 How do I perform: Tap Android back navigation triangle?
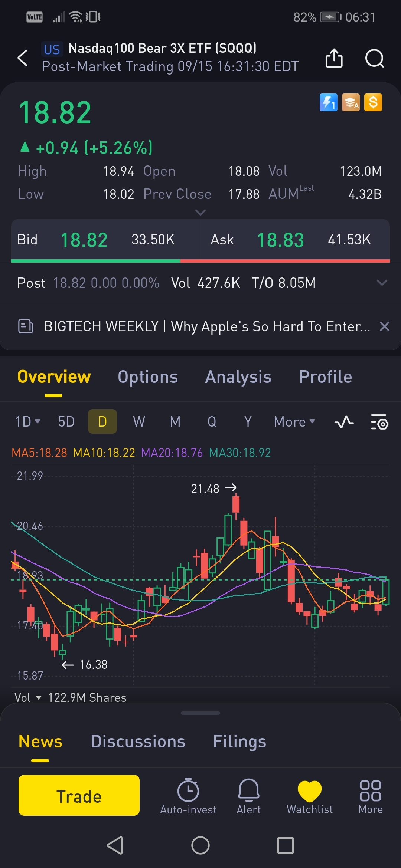pos(115,845)
